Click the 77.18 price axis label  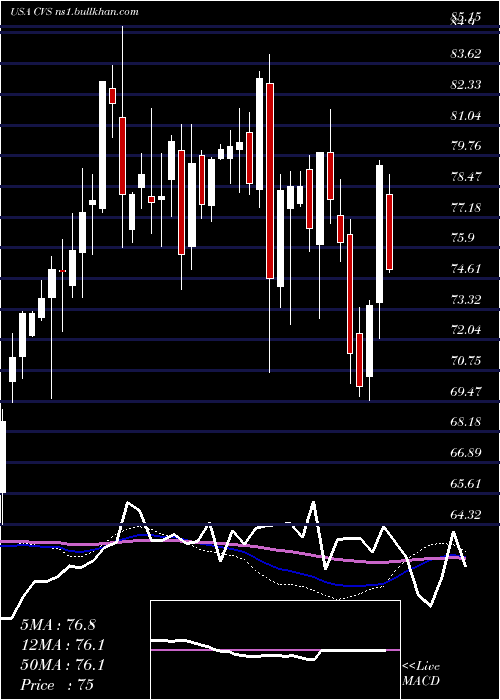click(466, 208)
